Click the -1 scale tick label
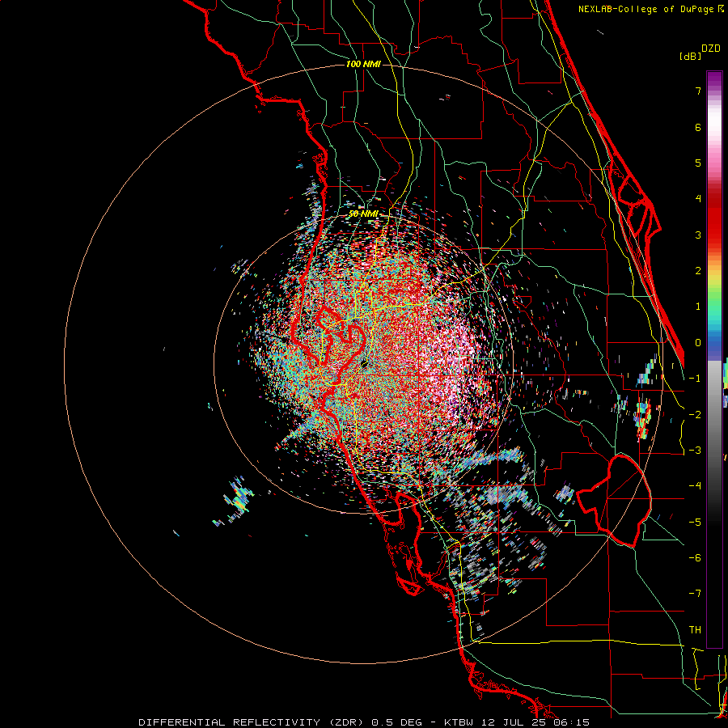The height and width of the screenshot is (728, 728). pos(695,379)
